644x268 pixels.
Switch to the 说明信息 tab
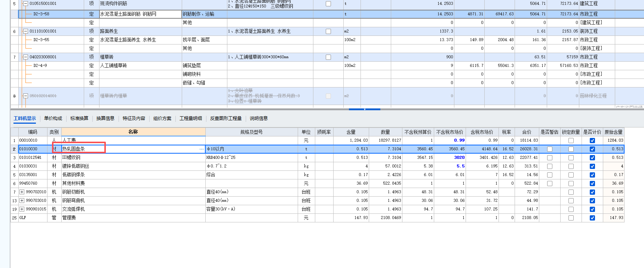259,118
